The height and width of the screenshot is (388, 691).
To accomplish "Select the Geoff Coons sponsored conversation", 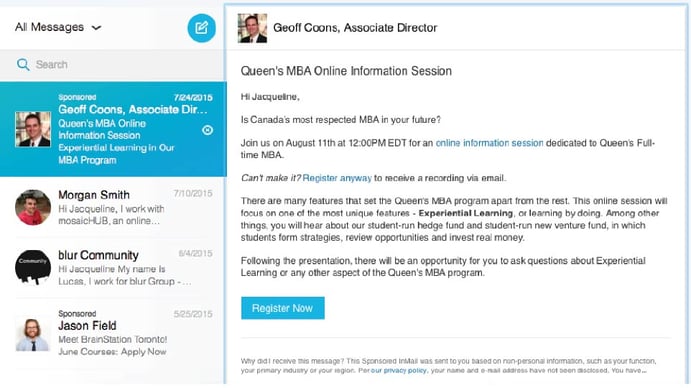I will [113, 129].
